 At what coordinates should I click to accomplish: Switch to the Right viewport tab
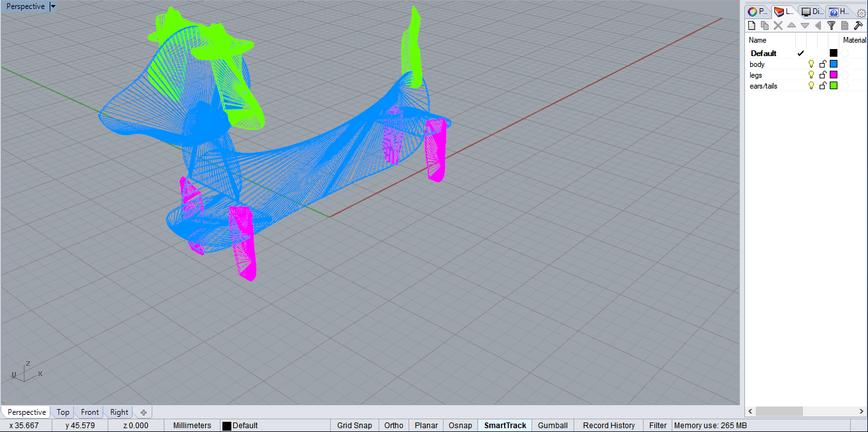tap(119, 412)
